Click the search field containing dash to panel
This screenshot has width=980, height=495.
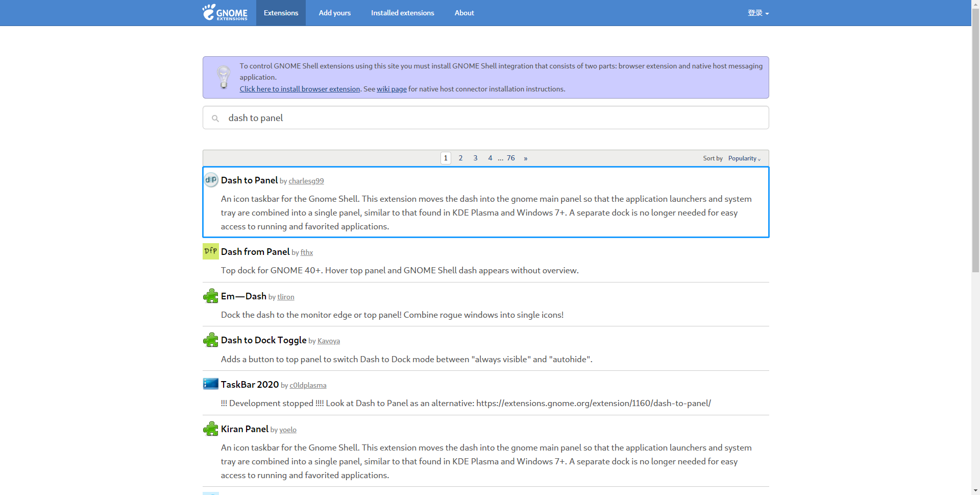485,118
